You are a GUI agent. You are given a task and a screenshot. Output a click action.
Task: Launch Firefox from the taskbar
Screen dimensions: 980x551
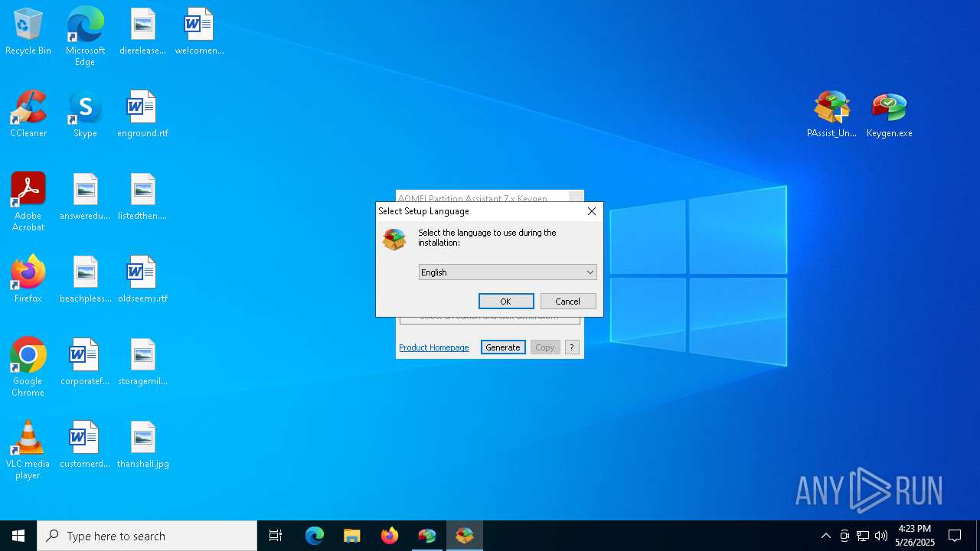tap(389, 536)
